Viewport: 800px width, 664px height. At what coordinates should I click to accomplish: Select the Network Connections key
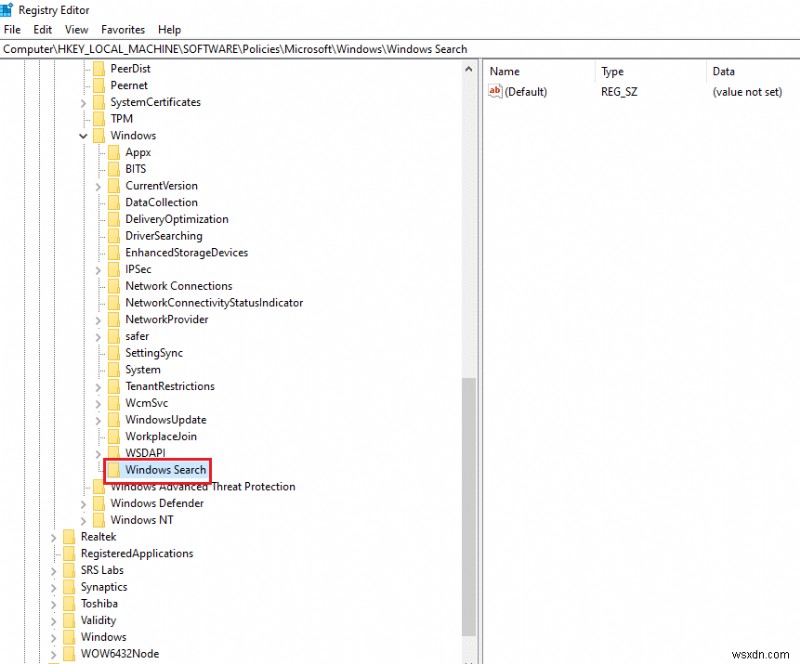(179, 286)
